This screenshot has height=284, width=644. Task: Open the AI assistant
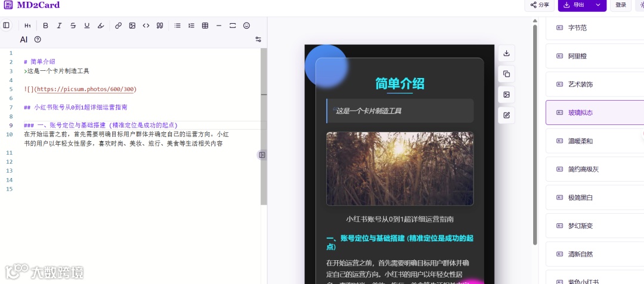pos(24,39)
